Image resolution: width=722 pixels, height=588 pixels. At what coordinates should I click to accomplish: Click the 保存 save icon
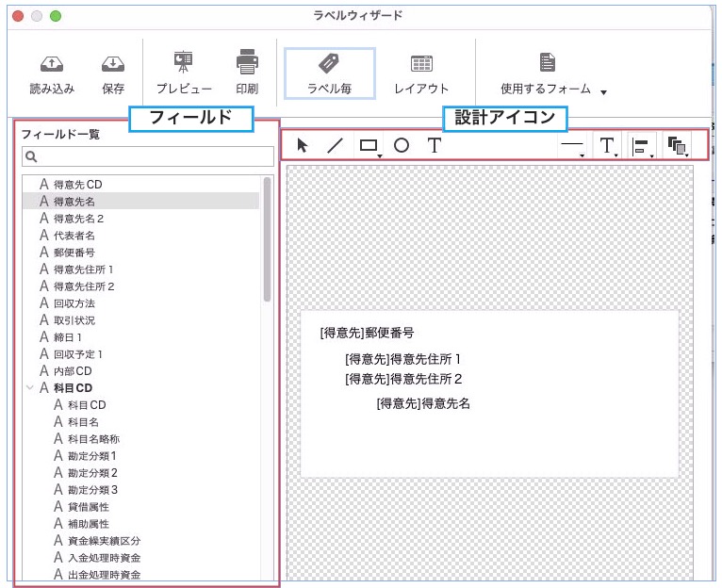tap(113, 65)
